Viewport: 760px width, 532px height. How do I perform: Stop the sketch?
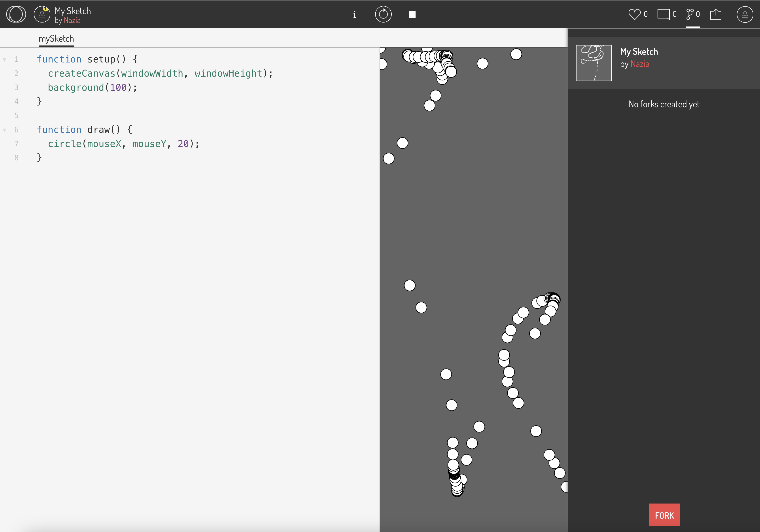tap(412, 14)
